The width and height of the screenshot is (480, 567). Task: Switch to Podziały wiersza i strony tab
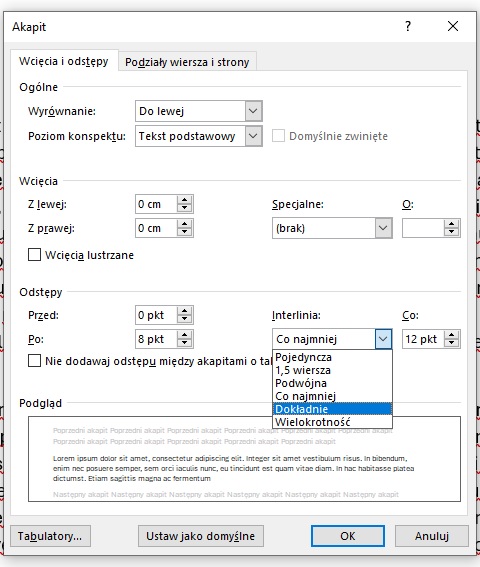(187, 62)
